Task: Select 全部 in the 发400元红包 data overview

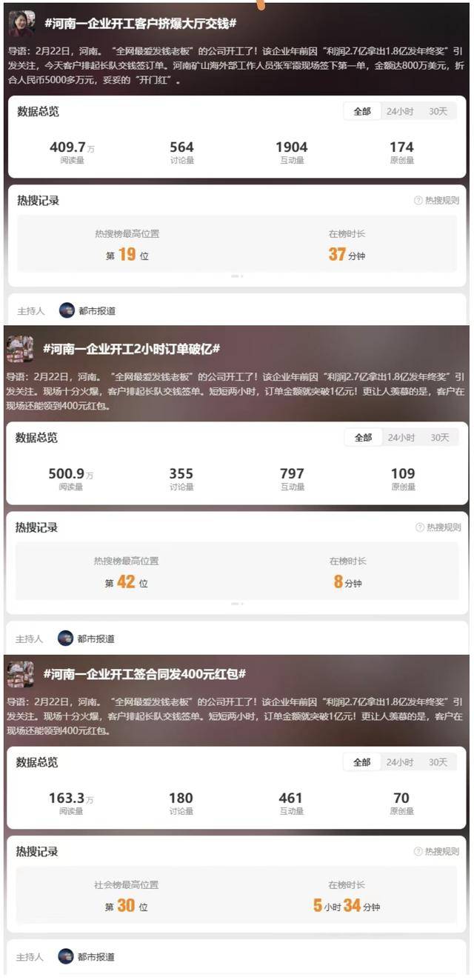Action: pyautogui.click(x=362, y=762)
